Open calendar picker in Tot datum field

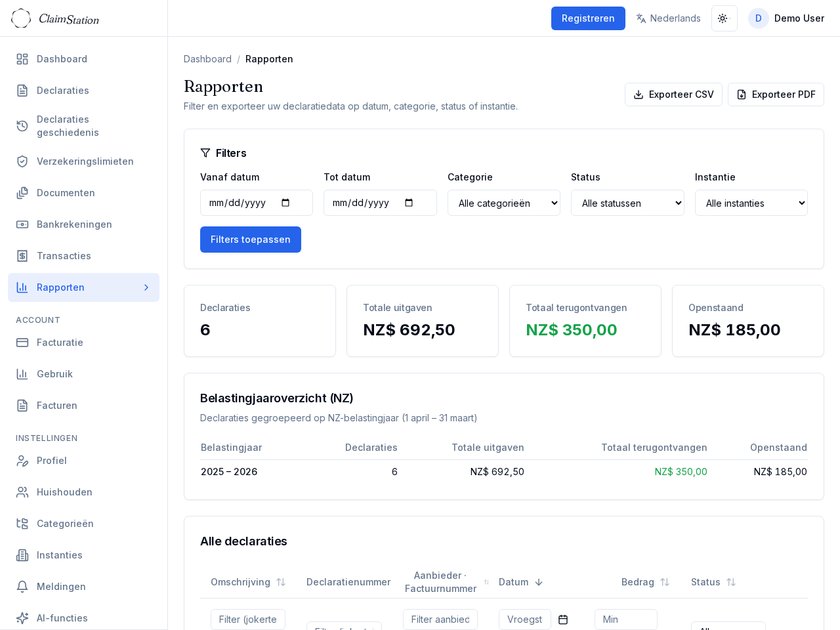pyautogui.click(x=409, y=203)
